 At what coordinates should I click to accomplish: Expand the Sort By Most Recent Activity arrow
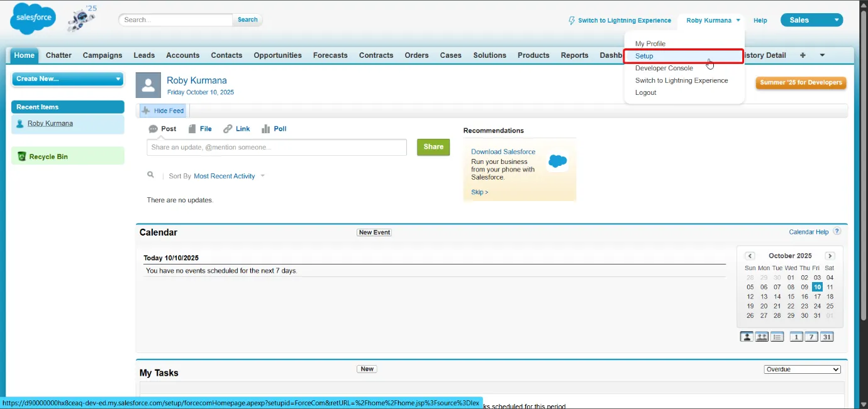click(262, 176)
